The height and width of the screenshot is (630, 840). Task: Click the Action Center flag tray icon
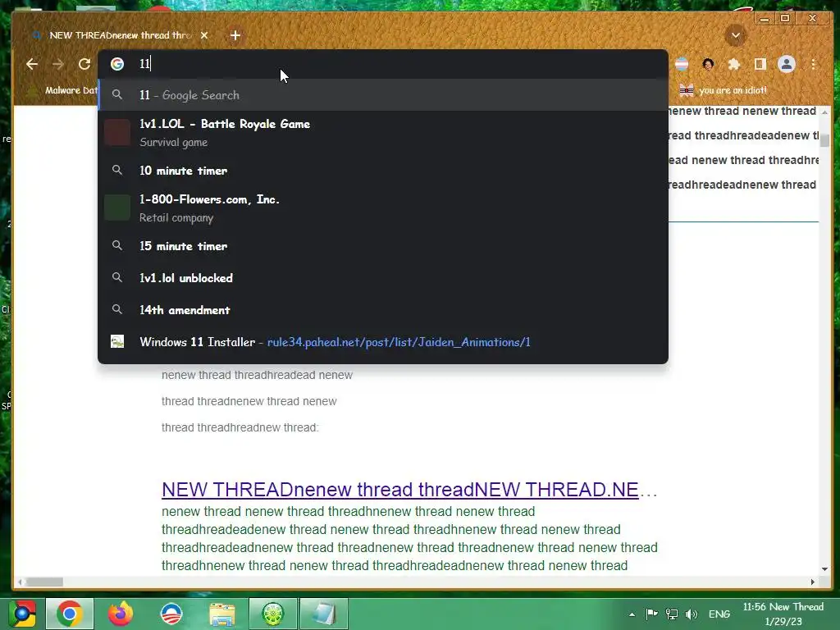pyautogui.click(x=651, y=614)
